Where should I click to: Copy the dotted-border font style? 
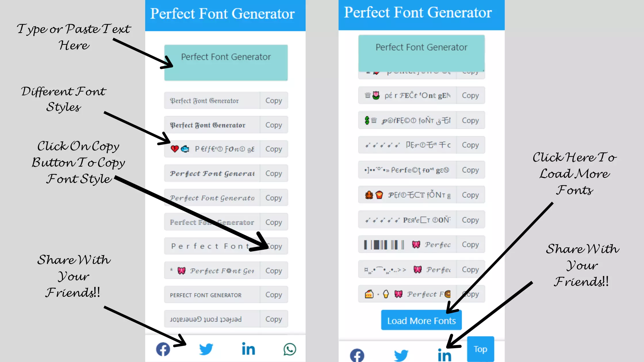[274, 222]
